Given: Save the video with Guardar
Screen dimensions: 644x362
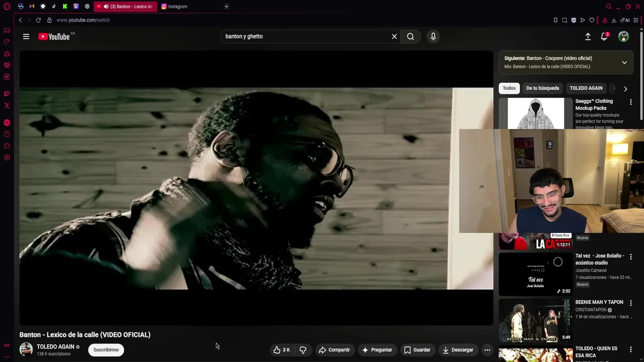Looking at the screenshot, I should 417,350.
